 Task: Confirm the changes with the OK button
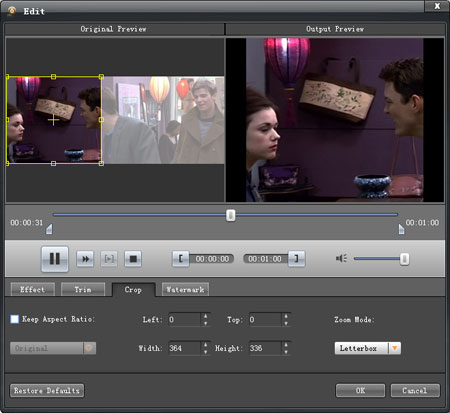(x=360, y=390)
